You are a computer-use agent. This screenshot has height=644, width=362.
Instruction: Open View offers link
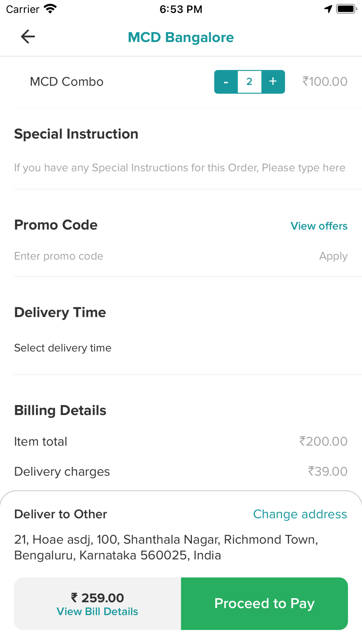click(x=319, y=226)
